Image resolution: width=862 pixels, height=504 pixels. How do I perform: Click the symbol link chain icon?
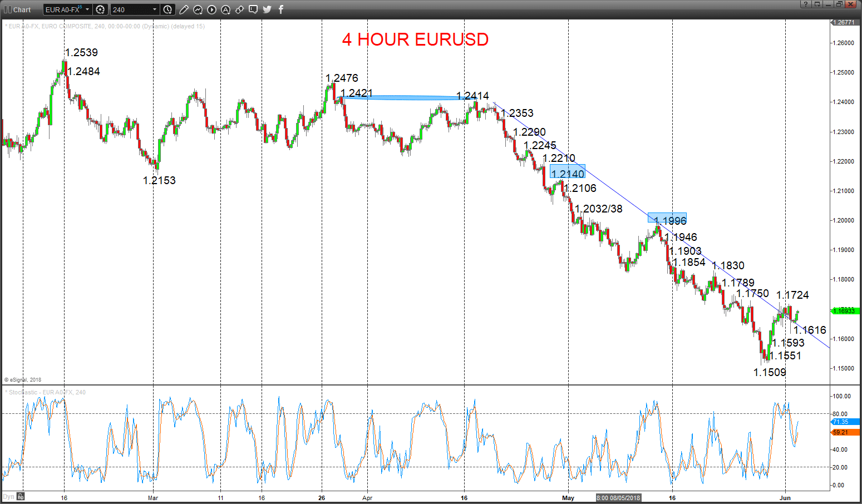tap(239, 9)
